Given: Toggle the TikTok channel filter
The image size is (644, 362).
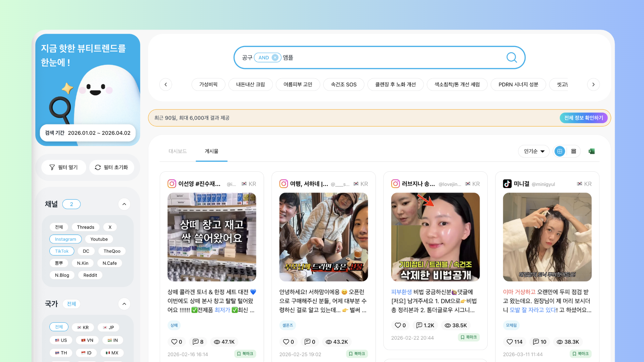Looking at the screenshot, I should point(62,251).
